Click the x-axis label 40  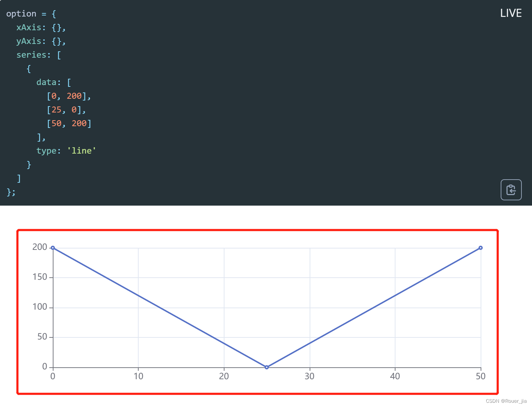click(395, 376)
